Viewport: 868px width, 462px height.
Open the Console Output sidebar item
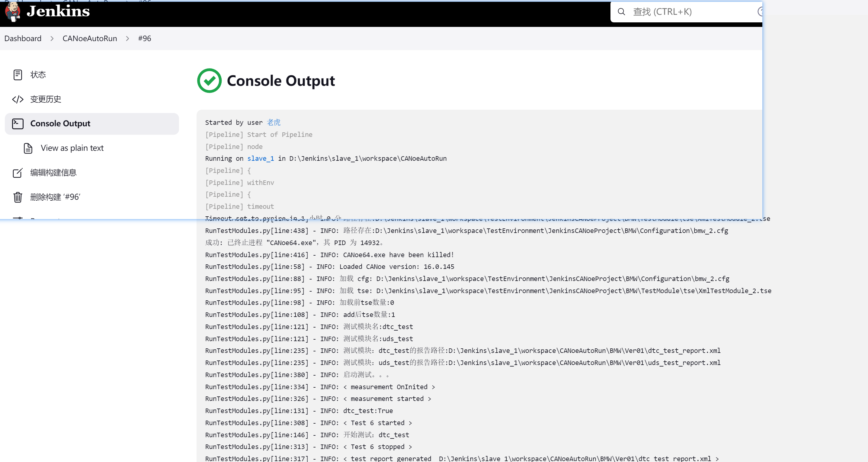(x=60, y=124)
